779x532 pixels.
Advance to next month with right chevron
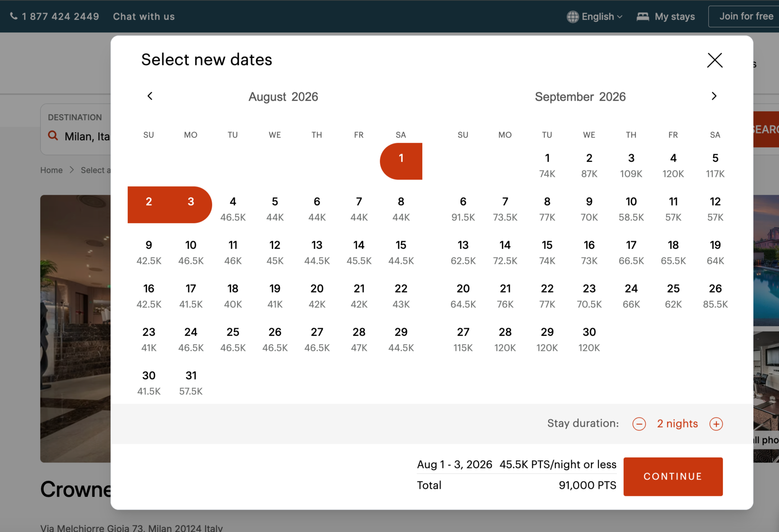[x=714, y=96]
